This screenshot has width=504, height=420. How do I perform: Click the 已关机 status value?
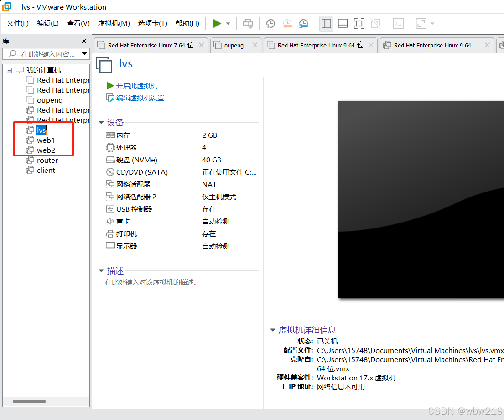click(x=327, y=341)
